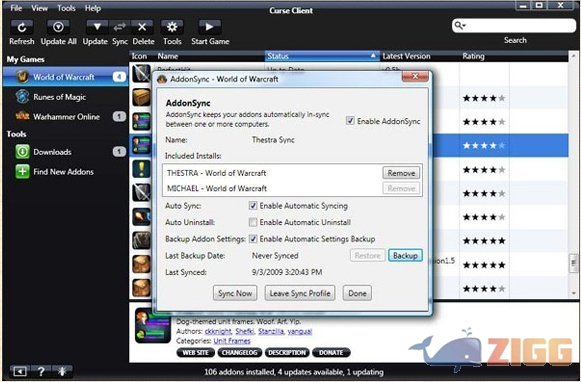Image resolution: width=581 pixels, height=382 pixels.
Task: Sort by the Status column header
Action: [322, 56]
